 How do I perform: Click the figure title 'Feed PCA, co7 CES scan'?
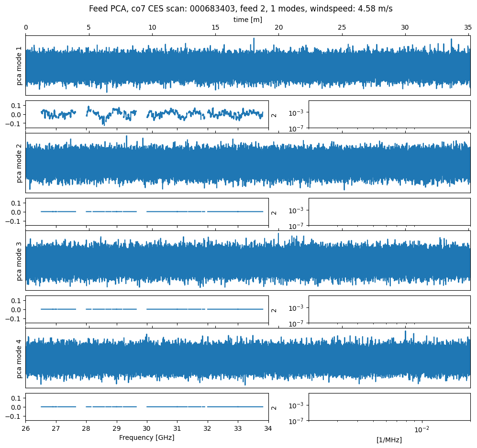point(241,9)
